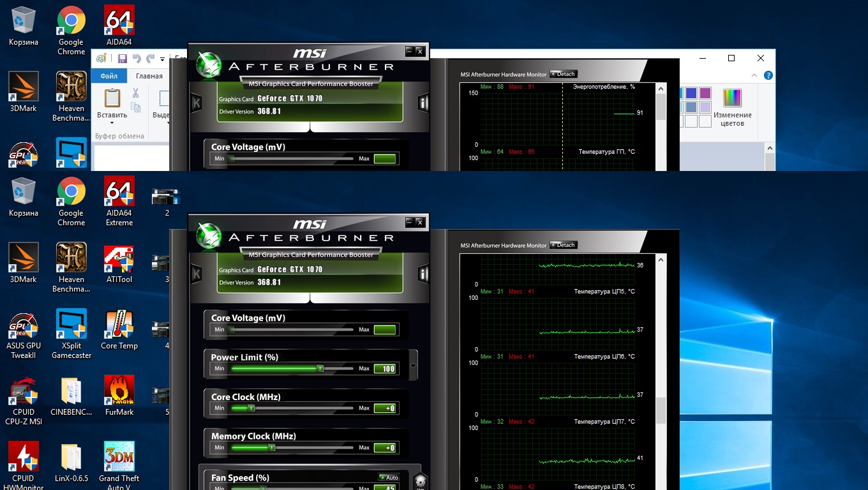The width and height of the screenshot is (868, 490).
Task: Launch FurMark from the desktop
Action: click(119, 397)
